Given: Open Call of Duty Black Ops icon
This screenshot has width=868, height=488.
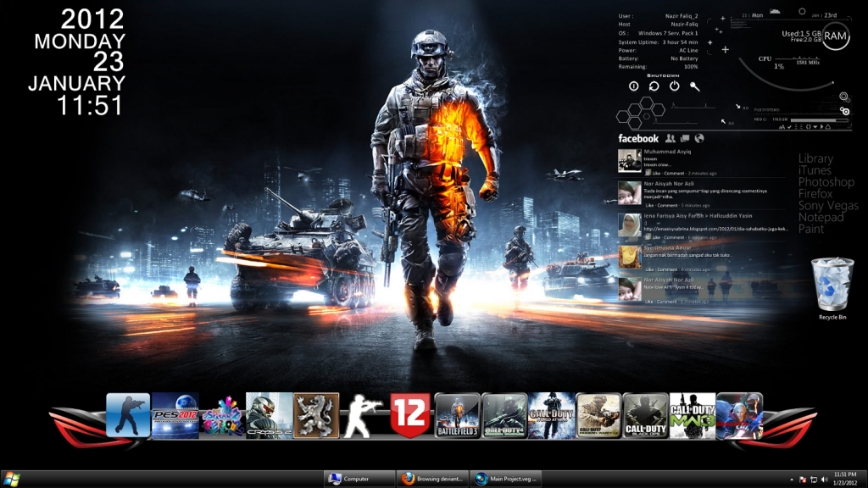Looking at the screenshot, I should point(645,415).
